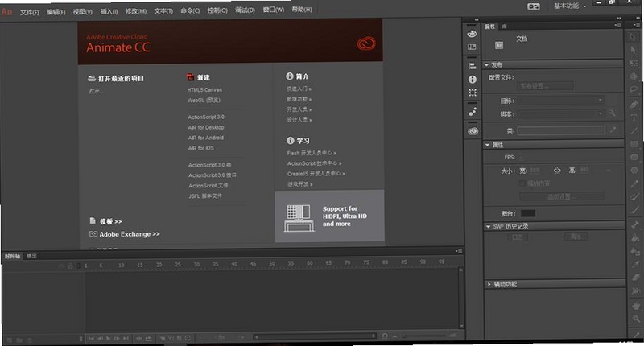
Task: Open the 窗口(W) menu
Action: [274, 10]
